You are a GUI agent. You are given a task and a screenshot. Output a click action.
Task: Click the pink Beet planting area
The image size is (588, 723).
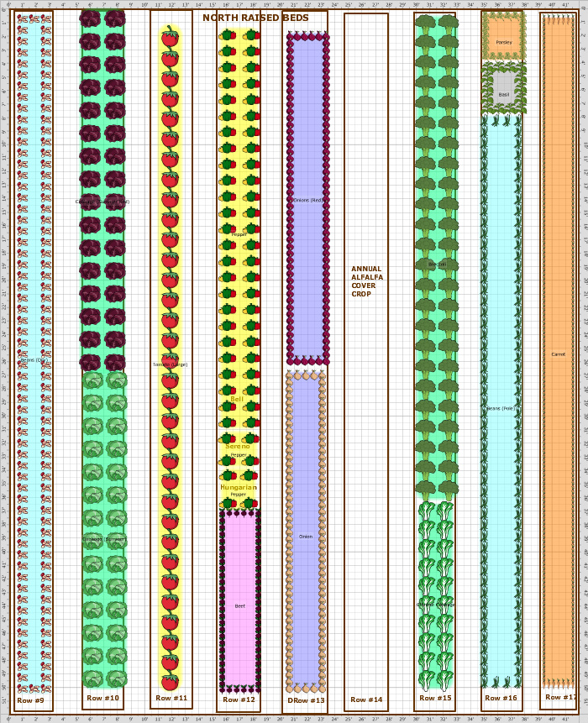[239, 605]
